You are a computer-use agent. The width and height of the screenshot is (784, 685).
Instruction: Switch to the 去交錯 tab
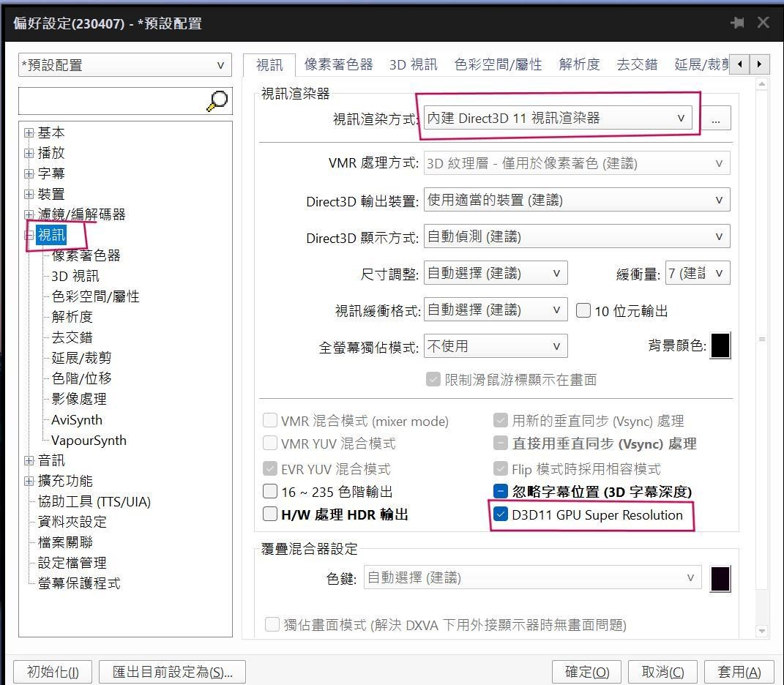[x=637, y=64]
